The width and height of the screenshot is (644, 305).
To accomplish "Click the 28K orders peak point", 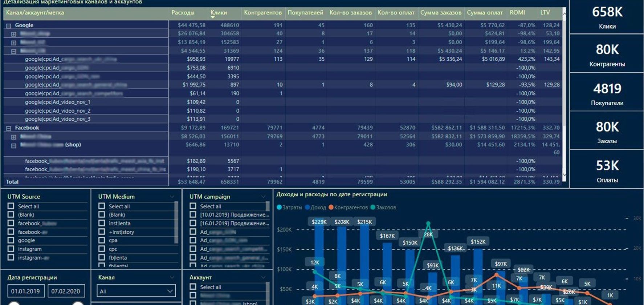I will coord(428,223).
